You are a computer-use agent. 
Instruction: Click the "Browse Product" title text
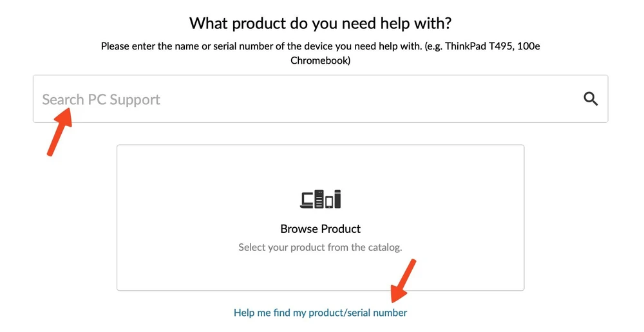(321, 229)
